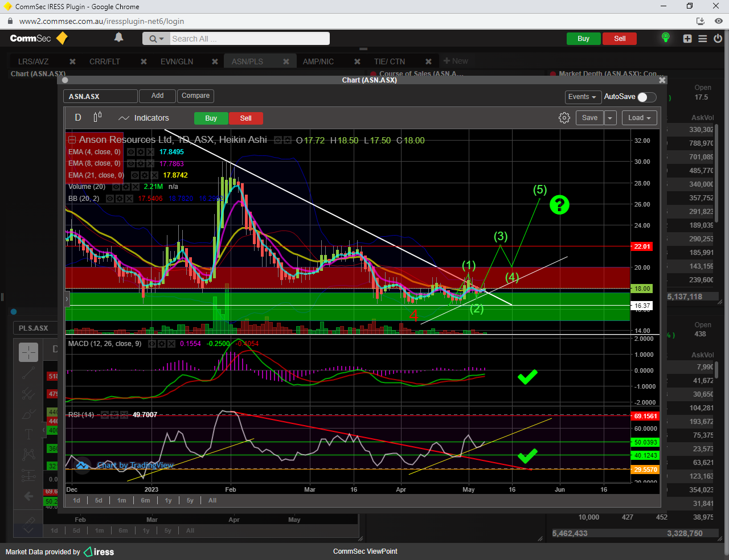Toggle visibility of EMA (4, close, 0)
Image resolution: width=729 pixels, height=560 pixels.
click(x=130, y=152)
